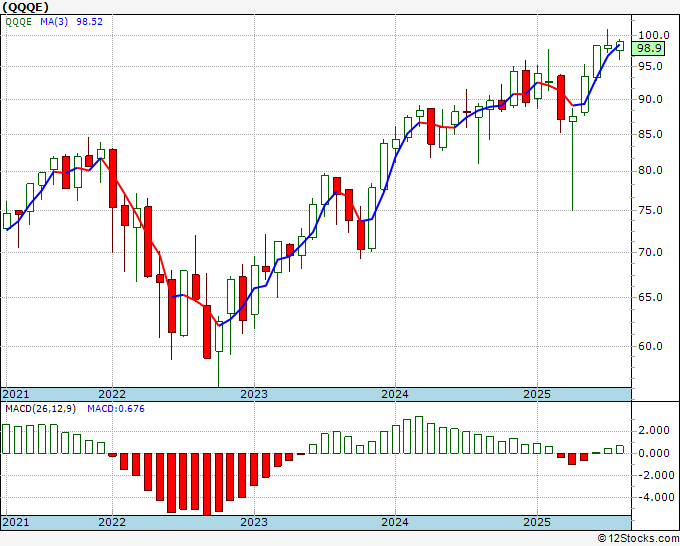Click 2023 on the MACD time axis
Viewport: 680px width, 546px height.
pos(254,522)
